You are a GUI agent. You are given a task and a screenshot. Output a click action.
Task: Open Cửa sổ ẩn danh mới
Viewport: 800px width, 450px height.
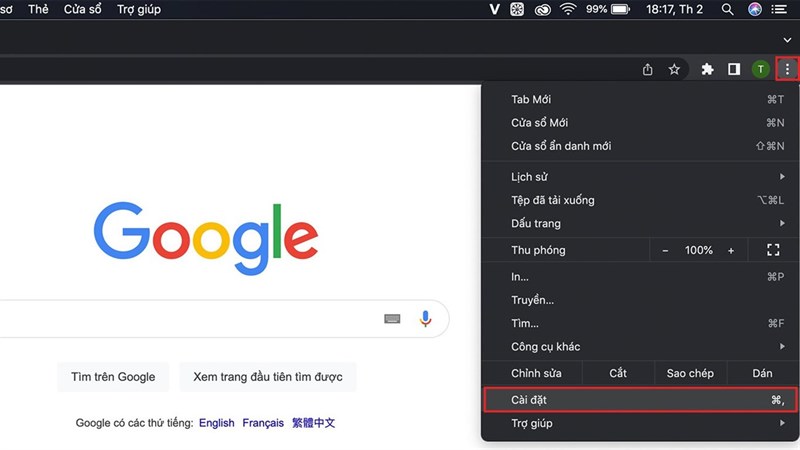coord(640,146)
